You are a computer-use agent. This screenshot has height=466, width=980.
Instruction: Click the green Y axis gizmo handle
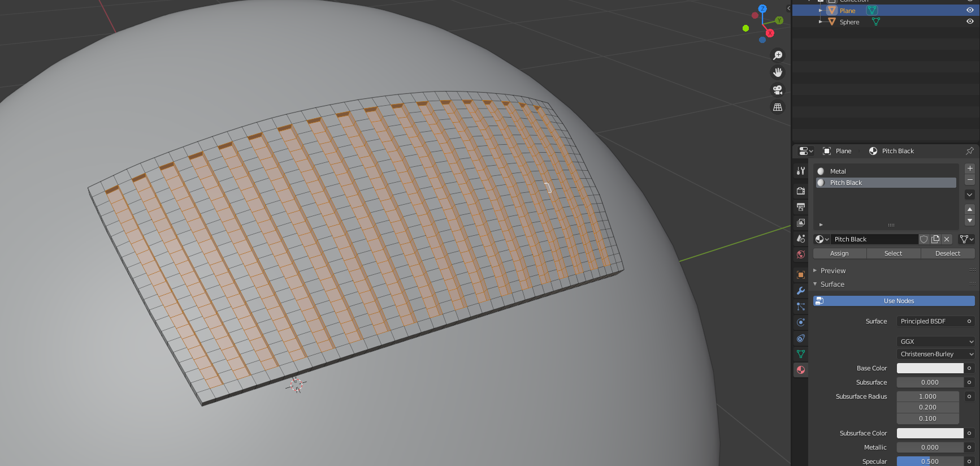pos(779,20)
